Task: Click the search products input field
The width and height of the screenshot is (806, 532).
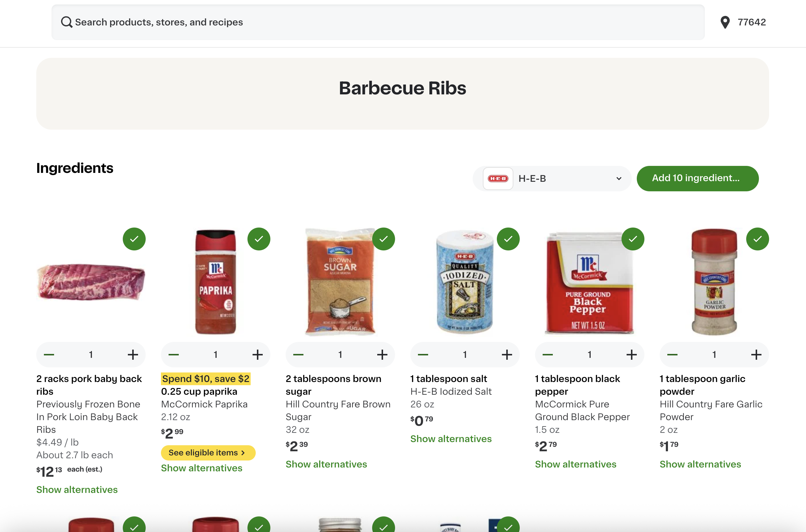Action: point(373,22)
